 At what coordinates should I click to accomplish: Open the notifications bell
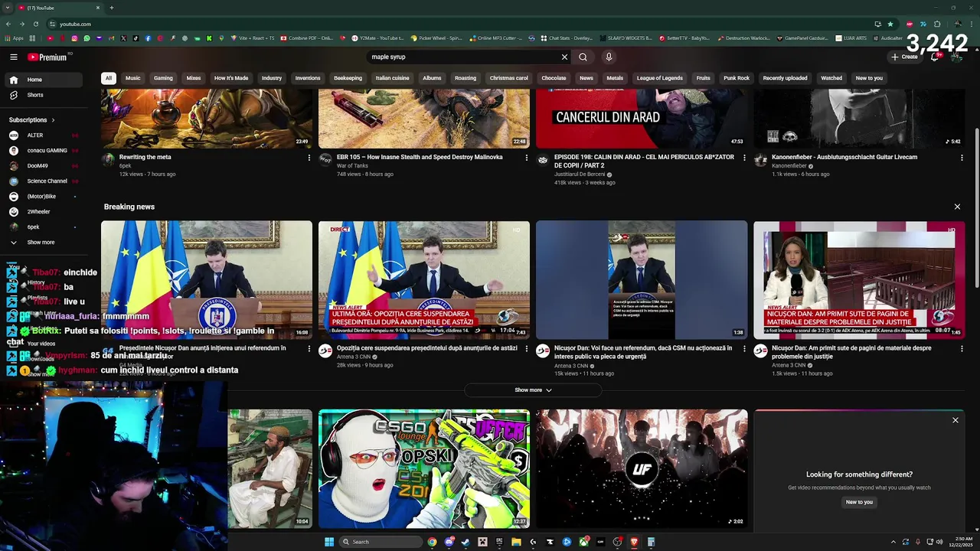pos(935,57)
